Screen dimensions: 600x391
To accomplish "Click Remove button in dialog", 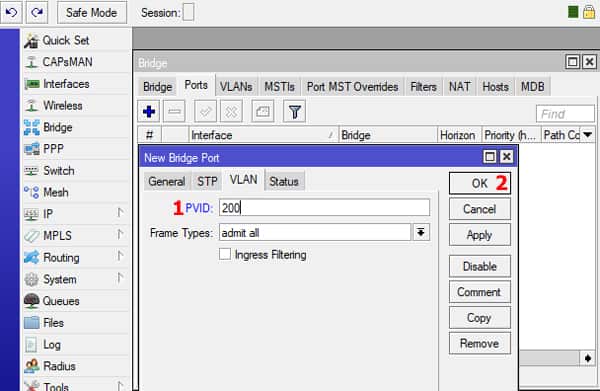I will (479, 343).
